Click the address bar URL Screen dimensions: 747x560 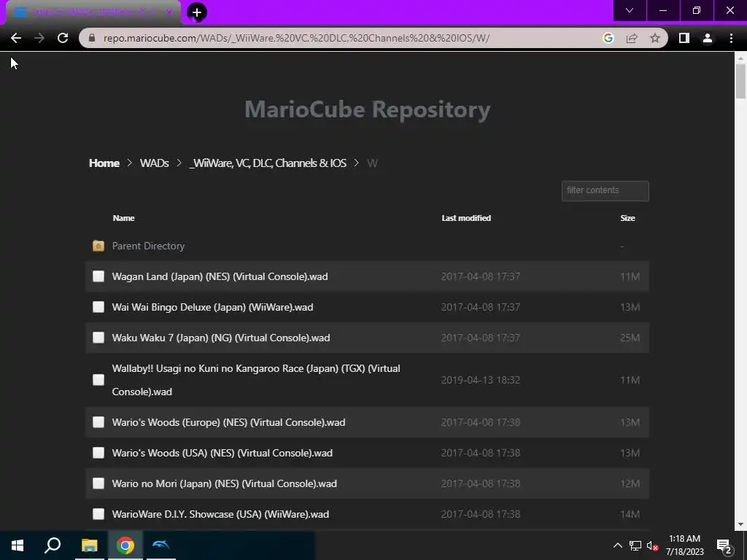coord(296,38)
